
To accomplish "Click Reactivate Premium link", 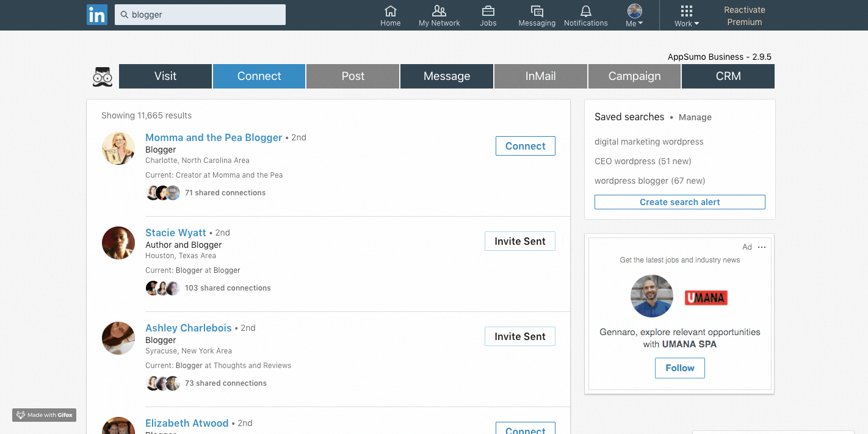I will 744,16.
